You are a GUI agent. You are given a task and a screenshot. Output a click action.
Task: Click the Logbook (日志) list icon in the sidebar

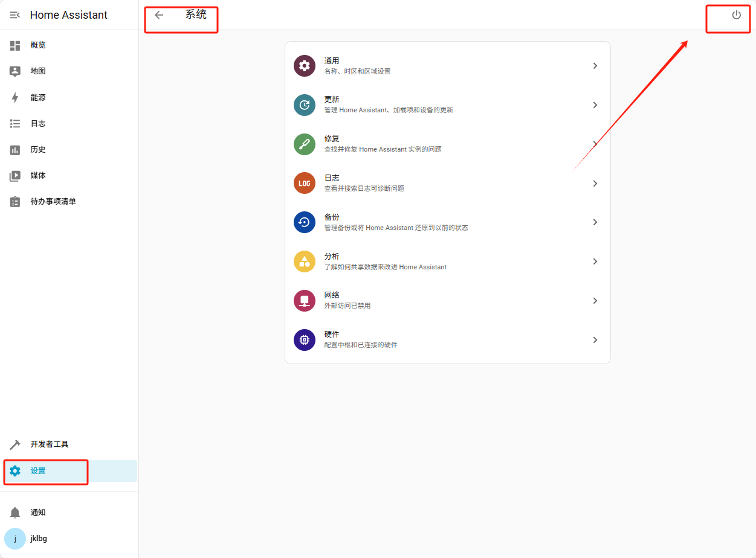pyautogui.click(x=15, y=124)
